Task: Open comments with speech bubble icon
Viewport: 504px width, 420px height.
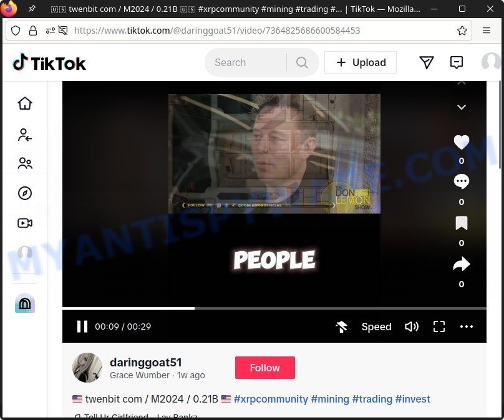Action: [462, 182]
